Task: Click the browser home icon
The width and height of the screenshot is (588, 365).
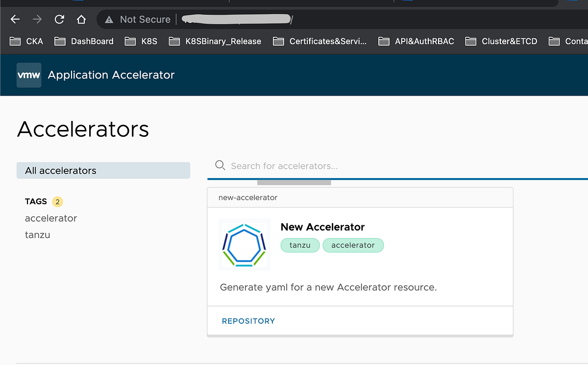Action: click(81, 19)
